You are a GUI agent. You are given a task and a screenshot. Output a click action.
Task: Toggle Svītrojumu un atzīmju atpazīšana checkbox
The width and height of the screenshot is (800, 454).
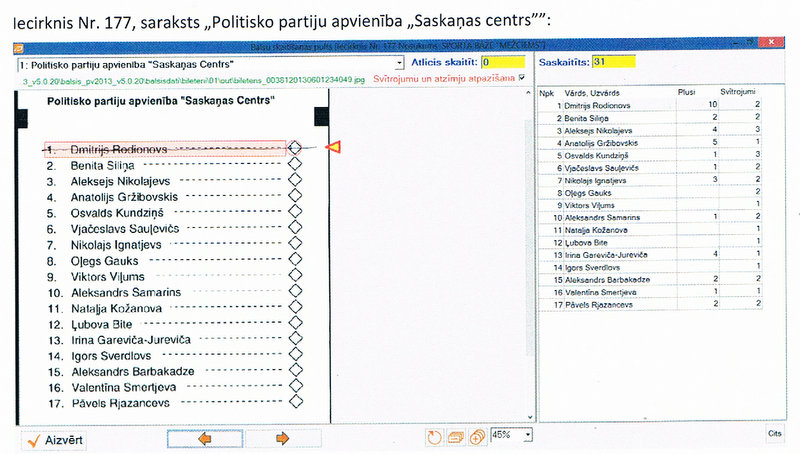tap(521, 78)
